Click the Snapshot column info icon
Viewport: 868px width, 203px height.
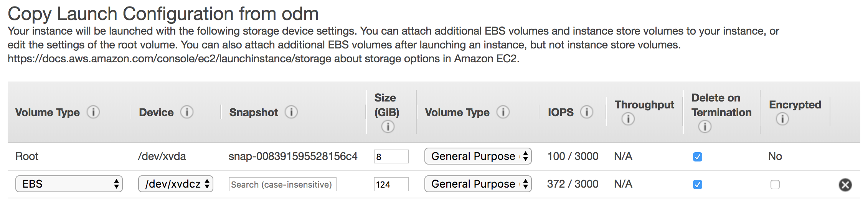(291, 112)
